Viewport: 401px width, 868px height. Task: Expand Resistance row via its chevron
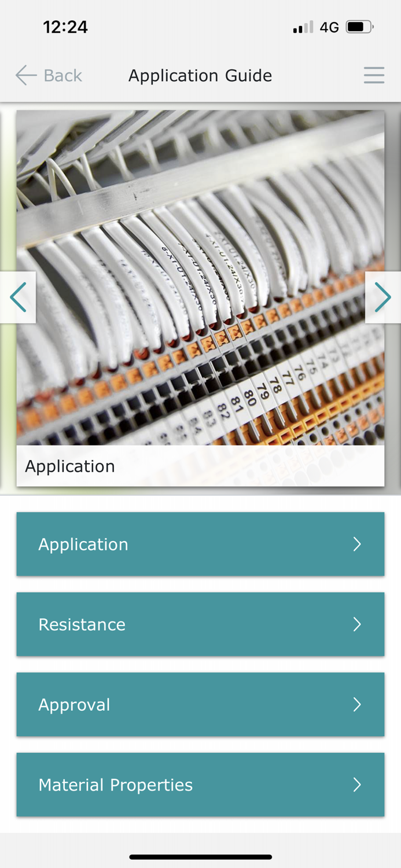coord(357,624)
